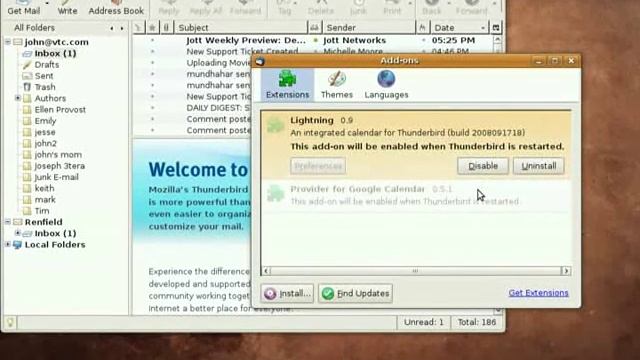
Task: Select the keith folder
Action: [44, 188]
